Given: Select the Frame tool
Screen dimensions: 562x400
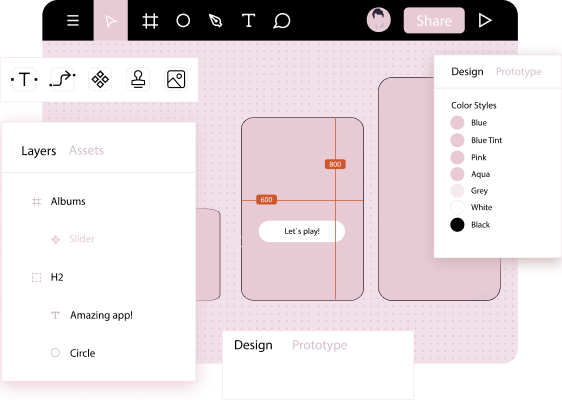Looking at the screenshot, I should pyautogui.click(x=150, y=21).
